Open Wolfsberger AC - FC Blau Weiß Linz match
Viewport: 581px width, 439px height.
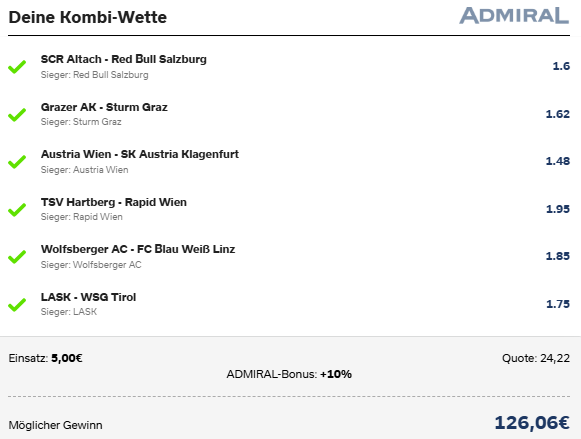[138, 249]
